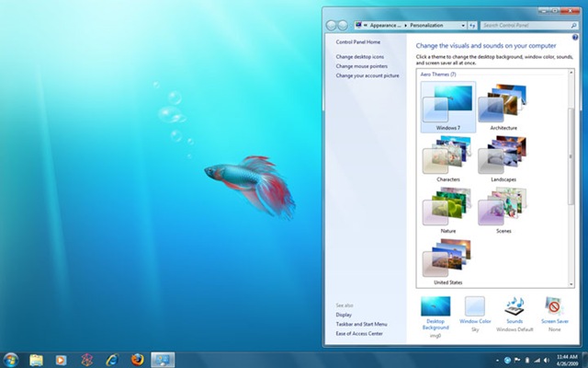Click the blue globe tray icon
Image resolution: width=588 pixels, height=368 pixels.
pyautogui.click(x=507, y=361)
